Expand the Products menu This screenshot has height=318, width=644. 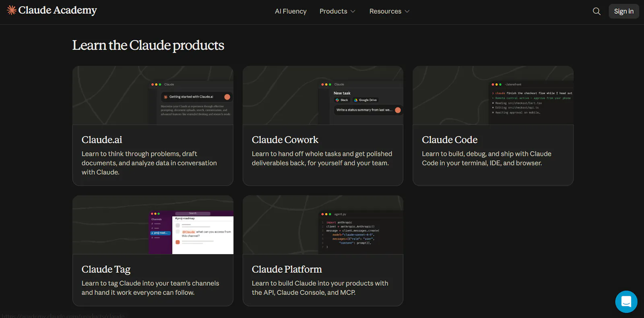pyautogui.click(x=337, y=11)
